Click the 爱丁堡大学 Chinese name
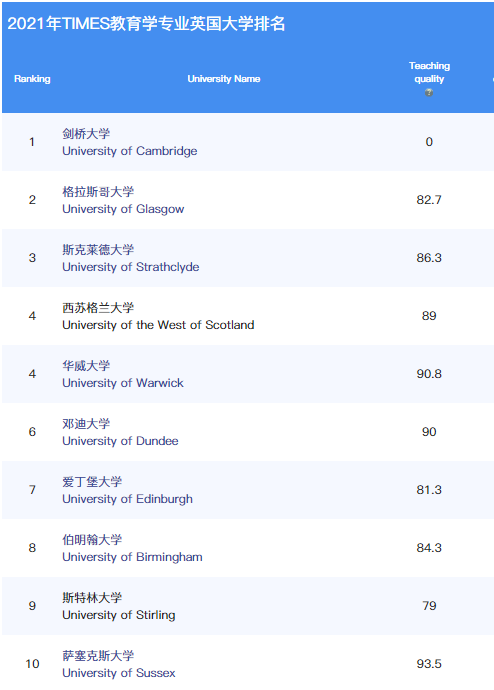Image resolution: width=494 pixels, height=690 pixels. pos(92,482)
